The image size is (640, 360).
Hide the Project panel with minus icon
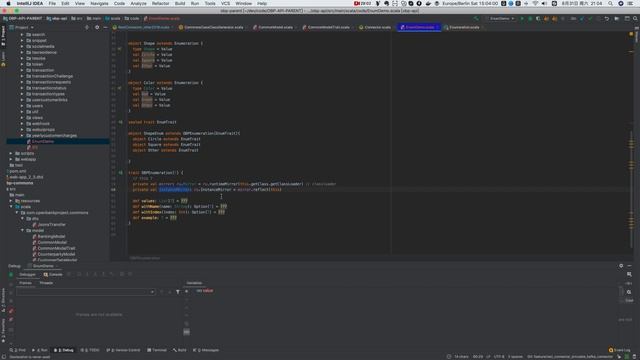(x=105, y=27)
